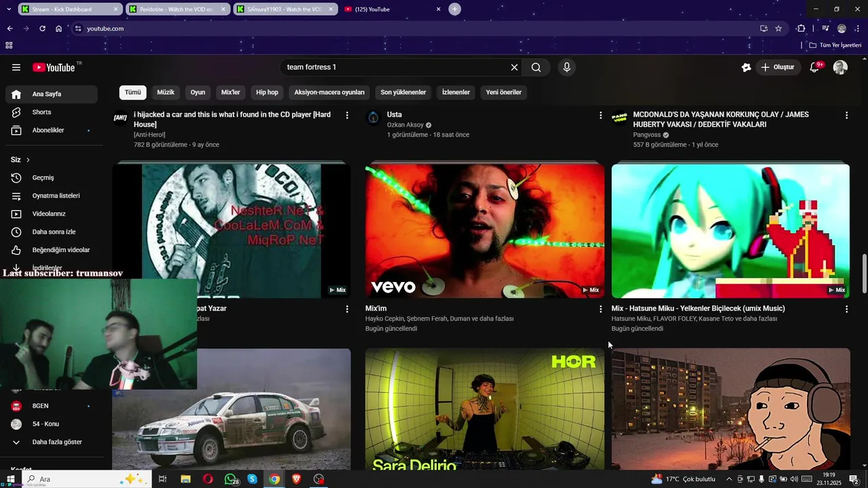Open Beğendiğim videolar in the sidebar
This screenshot has height=488, width=868.
[x=52, y=250]
